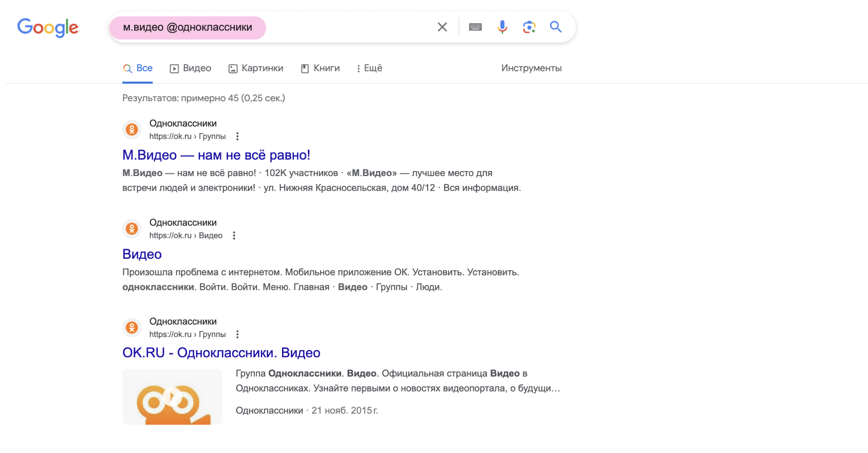Image resolution: width=868 pixels, height=453 pixels.
Task: Switch to the Картинки tab
Action: [x=256, y=68]
